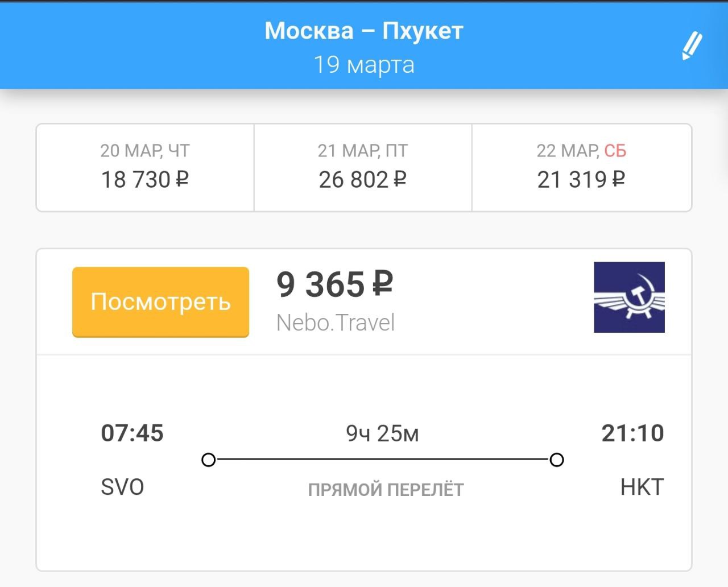Click the pencil edit search icon
The width and height of the screenshot is (728, 587).
click(x=692, y=46)
